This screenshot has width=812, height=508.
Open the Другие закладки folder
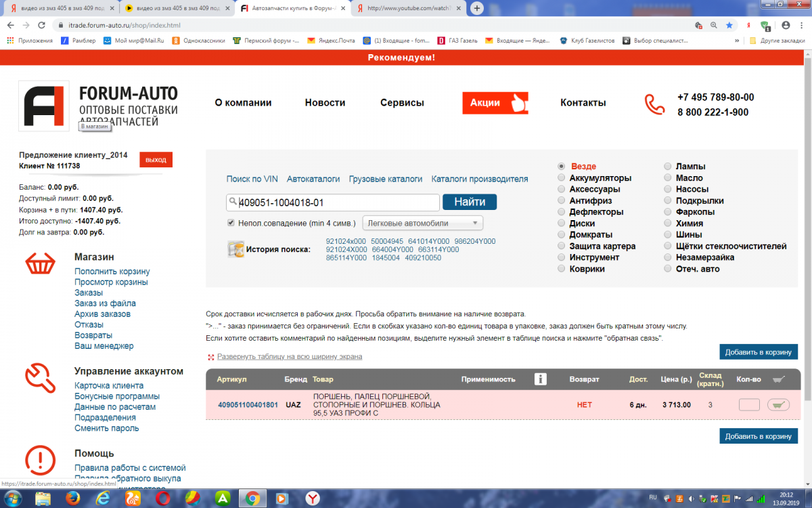tap(777, 41)
